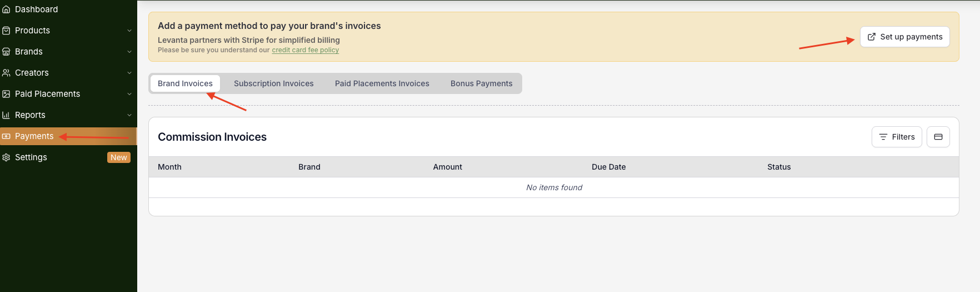Open the credit card fee policy link
This screenshot has height=292, width=980.
305,50
